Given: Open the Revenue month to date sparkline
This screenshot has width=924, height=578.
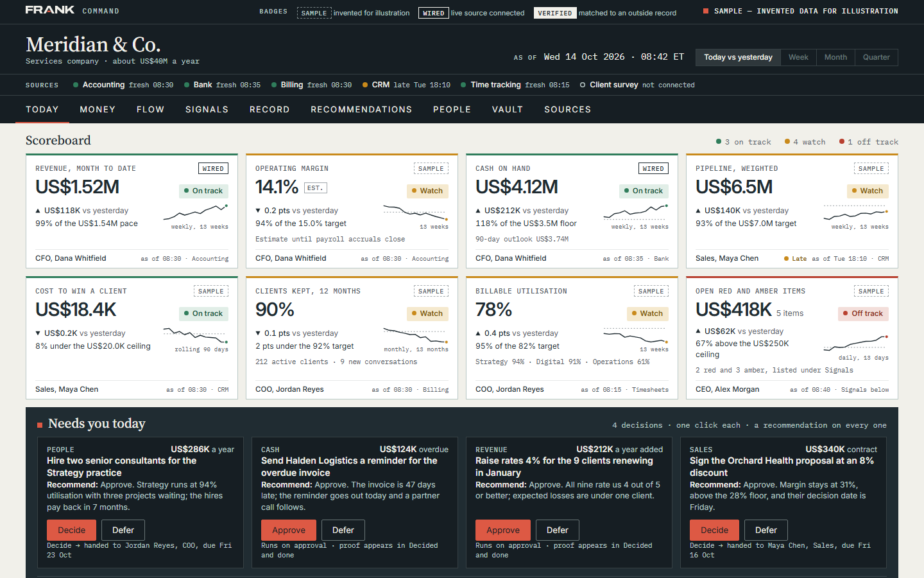Looking at the screenshot, I should coord(196,212).
